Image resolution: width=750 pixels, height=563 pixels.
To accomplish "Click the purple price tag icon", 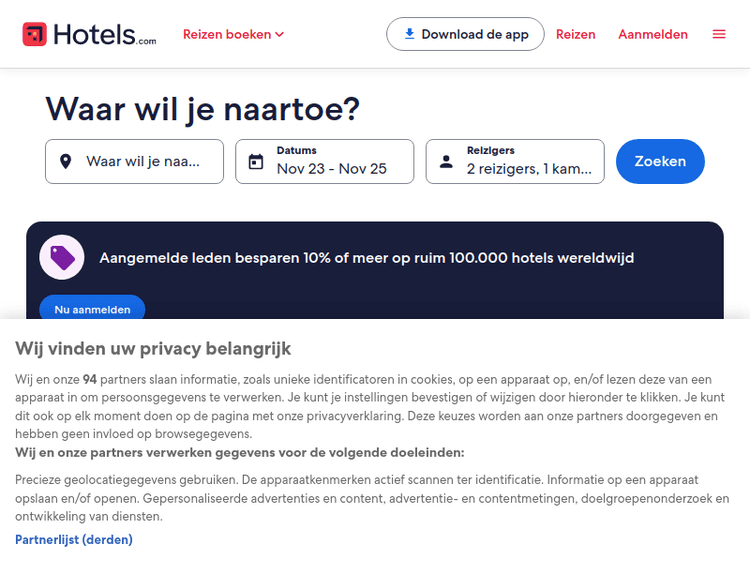I will pos(62,258).
